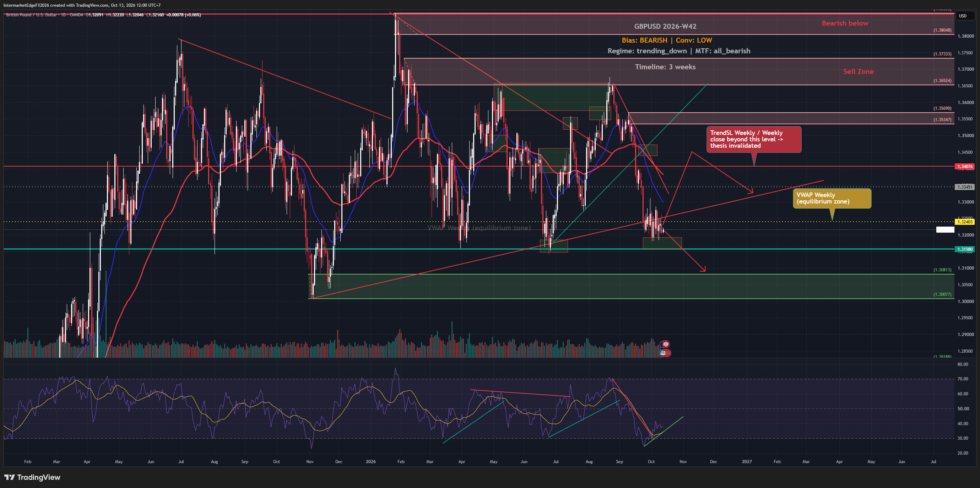The height and width of the screenshot is (488, 980).
Task: Click the TradingView logo at the bottom
Action: click(x=32, y=477)
